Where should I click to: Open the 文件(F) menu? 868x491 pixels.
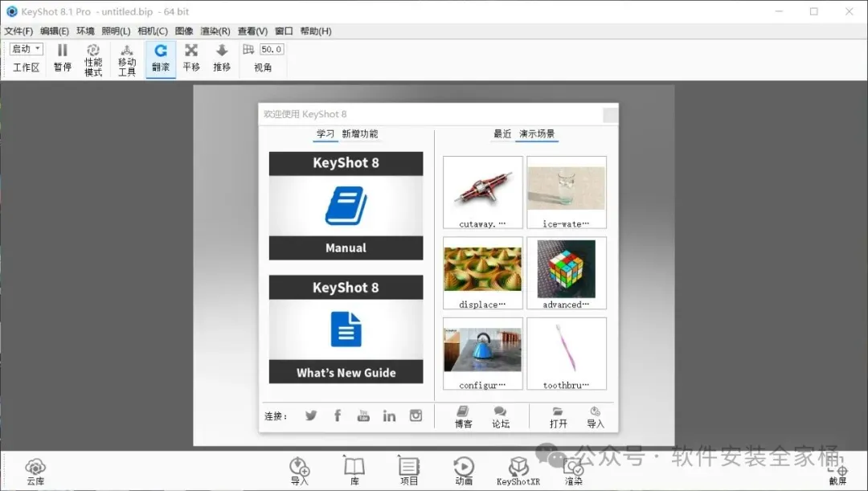point(18,31)
